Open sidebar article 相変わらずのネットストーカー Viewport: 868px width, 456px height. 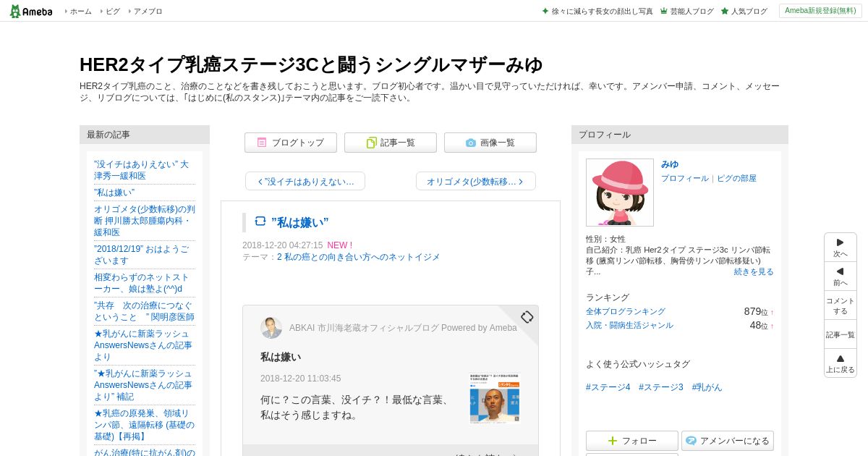tap(144, 283)
